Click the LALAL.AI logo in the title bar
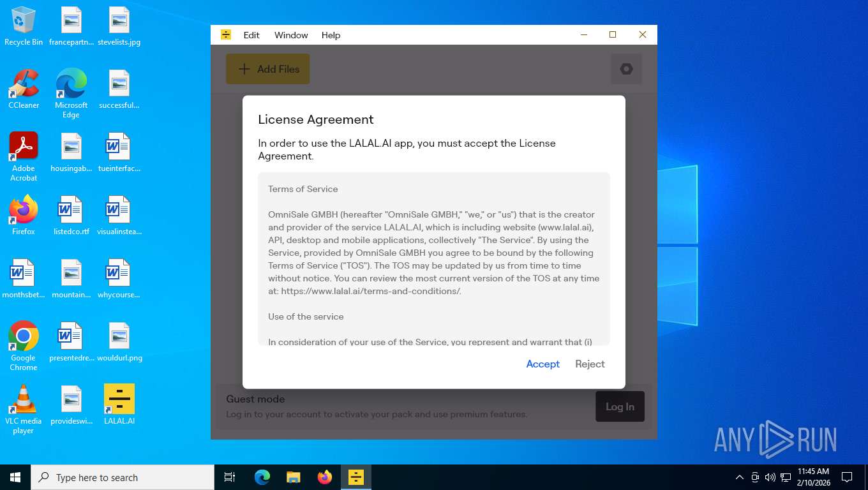Screen dimensions: 868x490 225,35
